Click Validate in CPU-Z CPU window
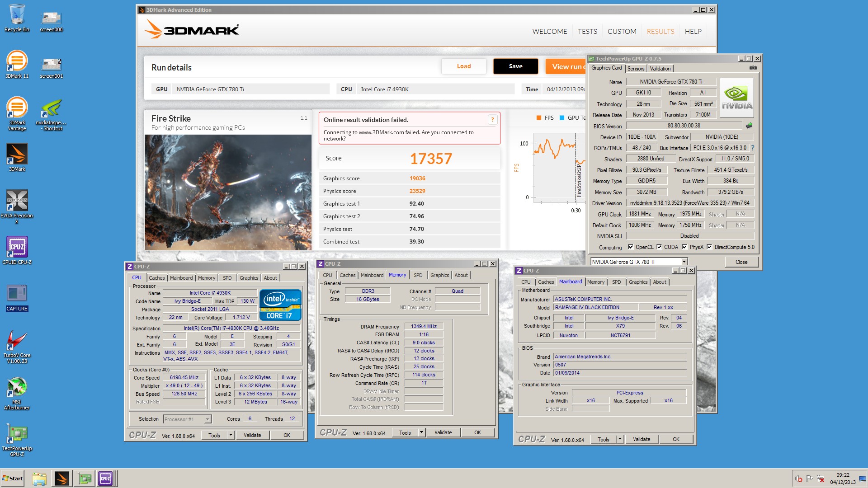This screenshot has height=488, width=868. click(x=252, y=435)
